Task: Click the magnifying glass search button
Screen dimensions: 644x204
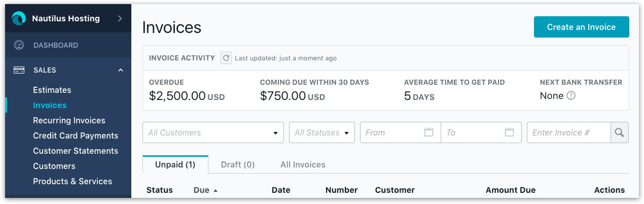Action: 620,132
